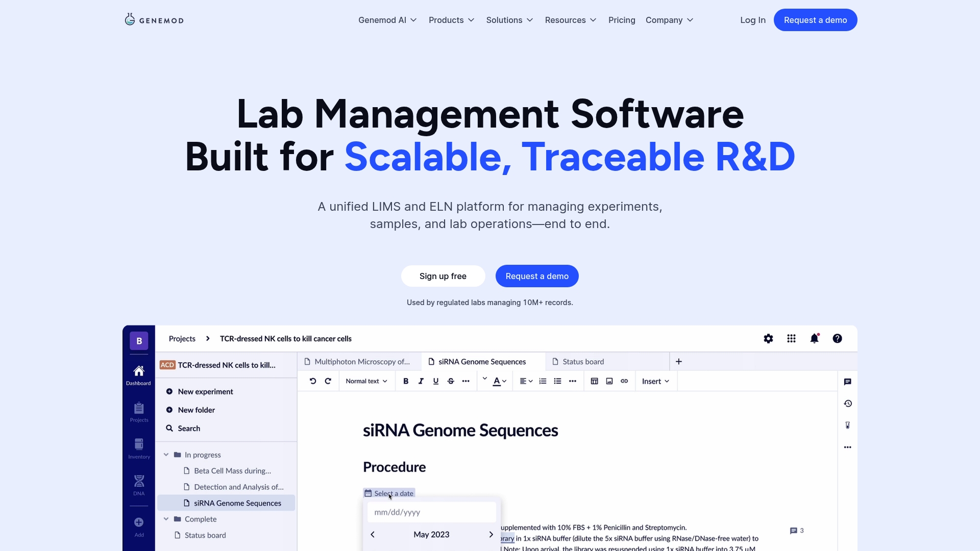Insert a table using the table icon
This screenshot has width=980, height=551.
click(x=594, y=381)
